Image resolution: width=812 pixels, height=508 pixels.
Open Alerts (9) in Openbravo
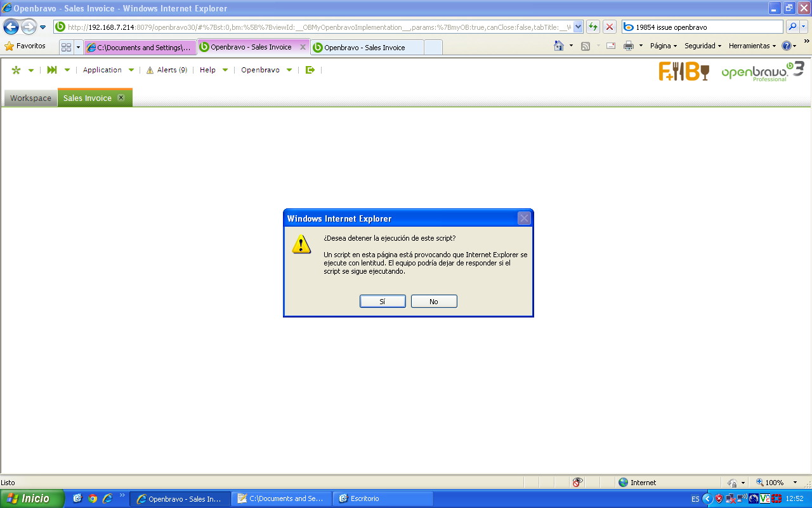click(x=167, y=70)
